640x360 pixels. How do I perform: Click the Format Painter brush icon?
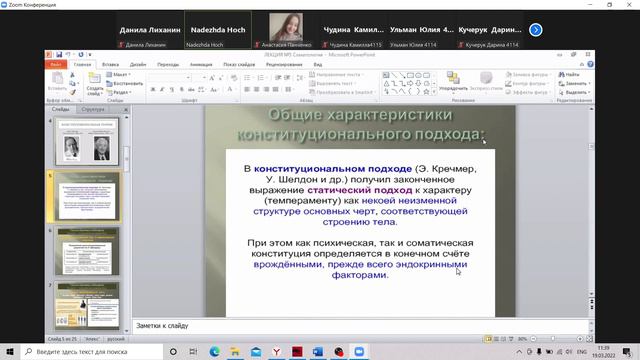click(72, 93)
